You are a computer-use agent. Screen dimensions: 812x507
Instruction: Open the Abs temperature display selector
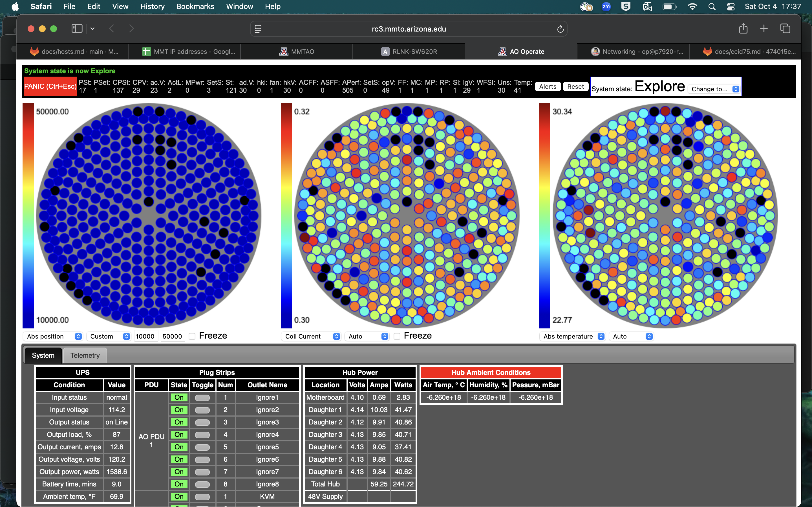[x=572, y=336]
